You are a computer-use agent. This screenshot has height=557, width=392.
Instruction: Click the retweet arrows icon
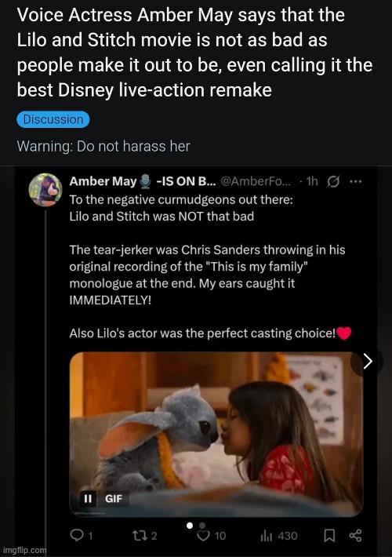pos(139,535)
